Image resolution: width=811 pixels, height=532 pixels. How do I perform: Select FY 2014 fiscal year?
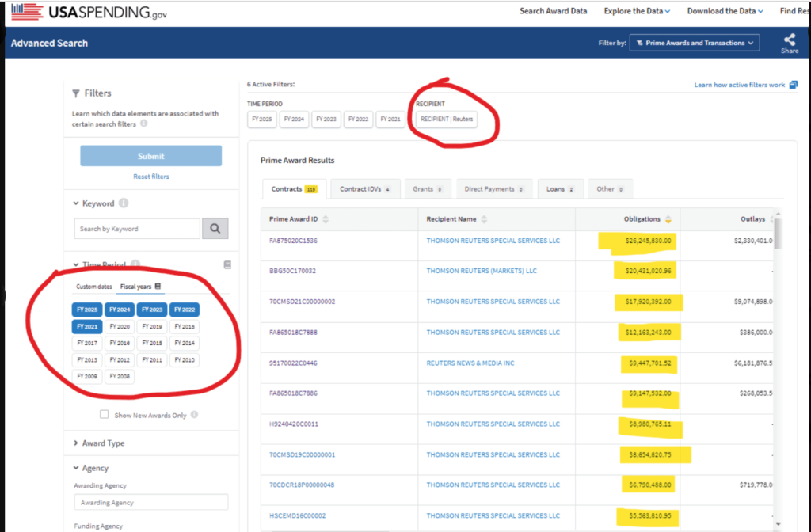185,344
